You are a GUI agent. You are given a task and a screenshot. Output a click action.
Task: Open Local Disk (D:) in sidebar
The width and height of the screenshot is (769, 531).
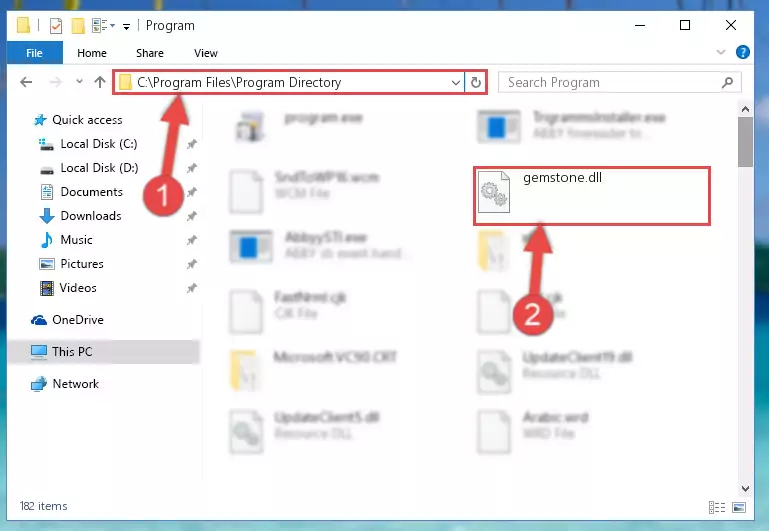tap(99, 168)
